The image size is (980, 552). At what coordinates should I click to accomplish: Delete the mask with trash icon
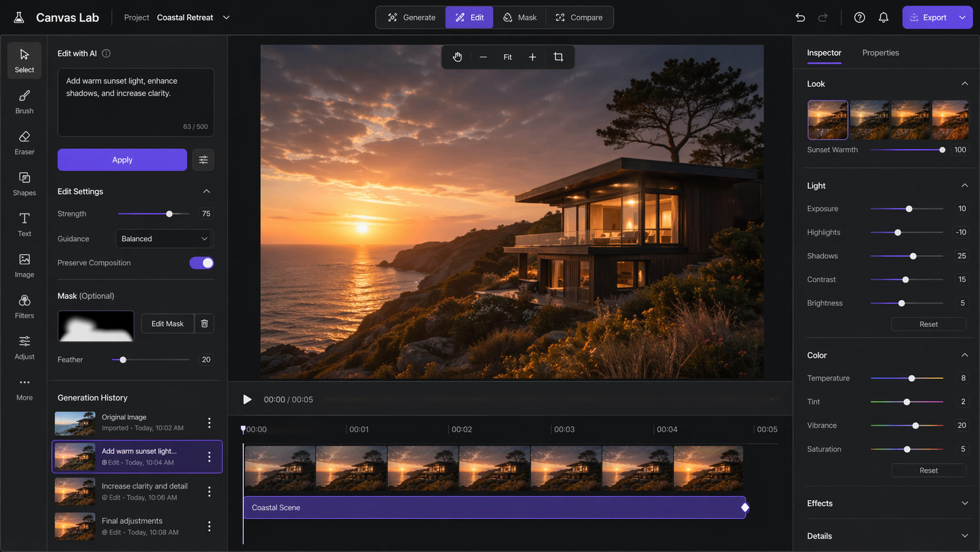pos(204,324)
